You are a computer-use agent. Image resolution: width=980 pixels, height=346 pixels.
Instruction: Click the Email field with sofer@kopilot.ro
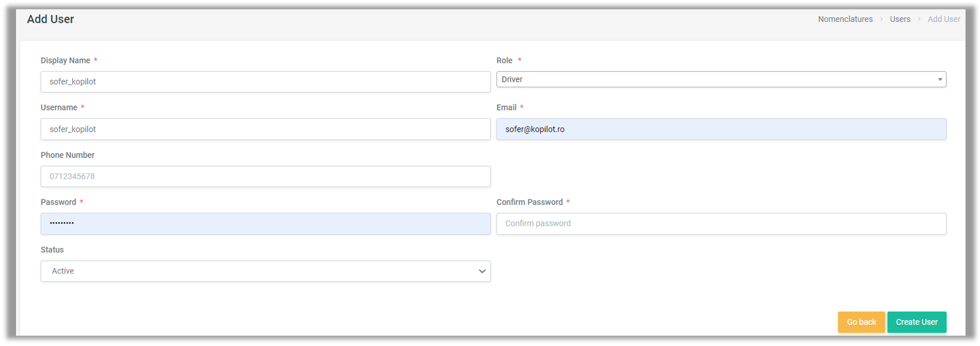[x=721, y=129]
